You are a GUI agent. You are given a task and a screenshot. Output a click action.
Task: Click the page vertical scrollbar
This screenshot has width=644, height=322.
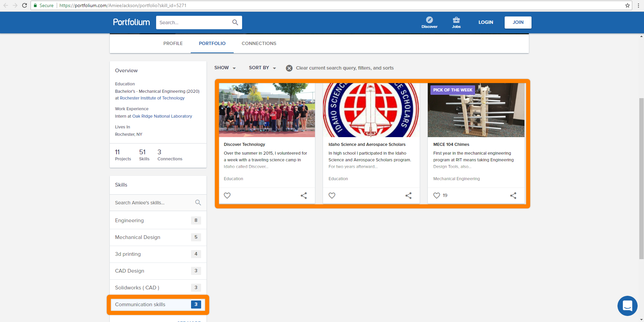(641, 178)
